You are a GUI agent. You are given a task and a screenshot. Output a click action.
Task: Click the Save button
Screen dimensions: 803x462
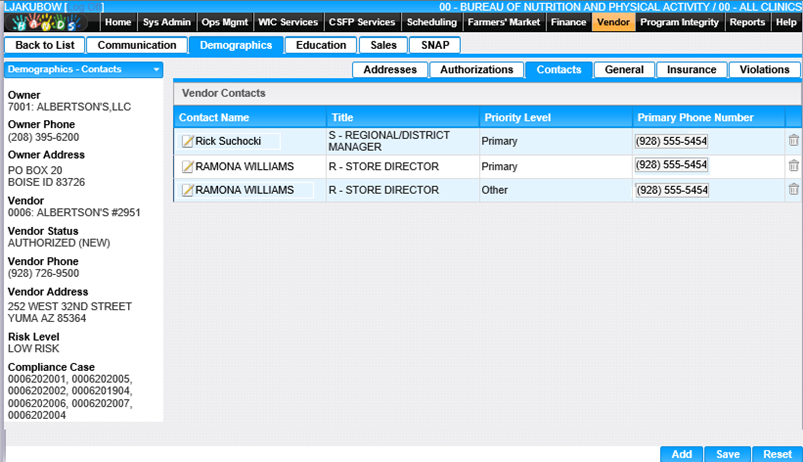click(728, 454)
